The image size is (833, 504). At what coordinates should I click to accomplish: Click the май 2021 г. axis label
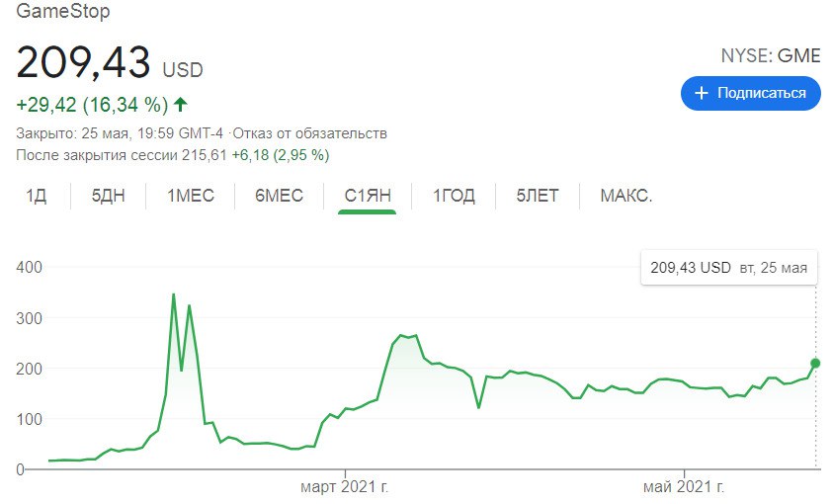click(x=683, y=486)
